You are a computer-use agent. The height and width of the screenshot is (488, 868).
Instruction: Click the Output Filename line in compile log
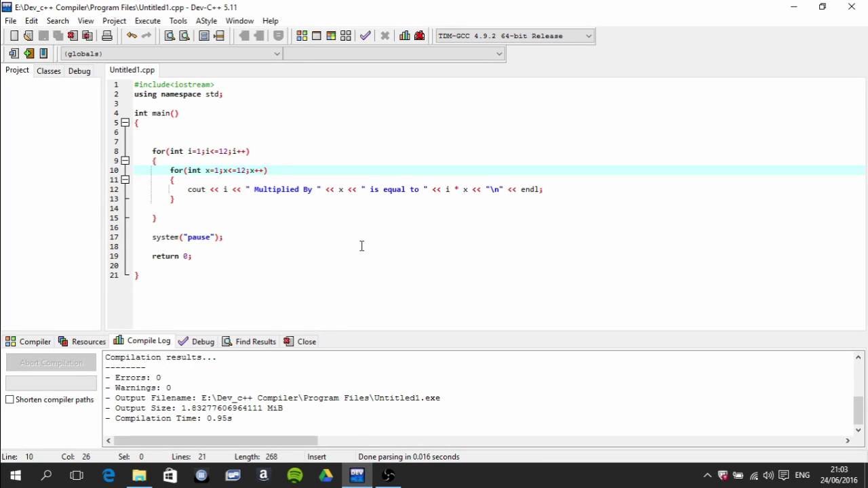tap(273, 398)
